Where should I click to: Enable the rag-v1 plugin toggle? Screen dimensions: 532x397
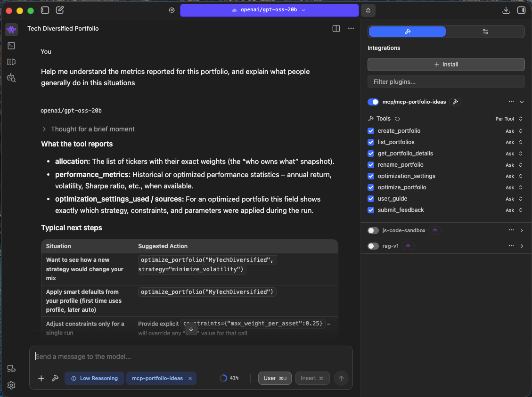[x=373, y=246]
